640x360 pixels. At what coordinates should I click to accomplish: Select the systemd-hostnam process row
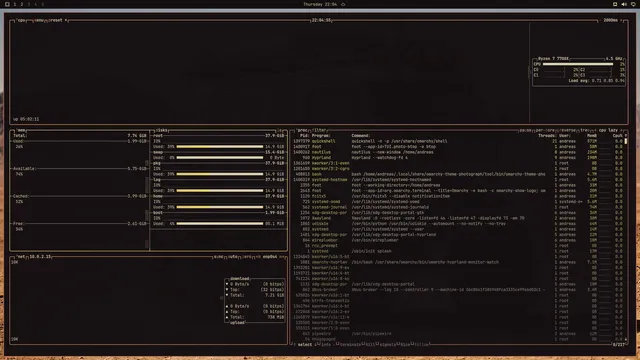457,180
